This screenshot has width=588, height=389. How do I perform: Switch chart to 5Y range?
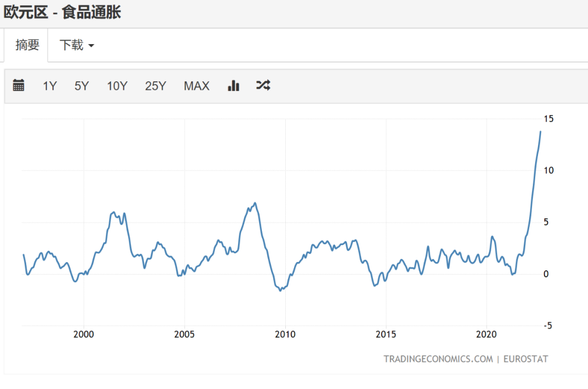click(x=82, y=86)
